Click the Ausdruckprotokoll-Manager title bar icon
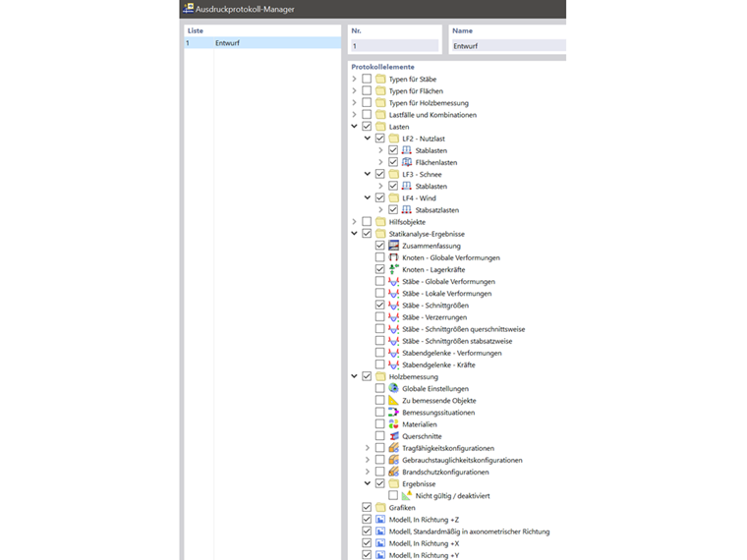Screen dimensions: 747x560 point(188,8)
